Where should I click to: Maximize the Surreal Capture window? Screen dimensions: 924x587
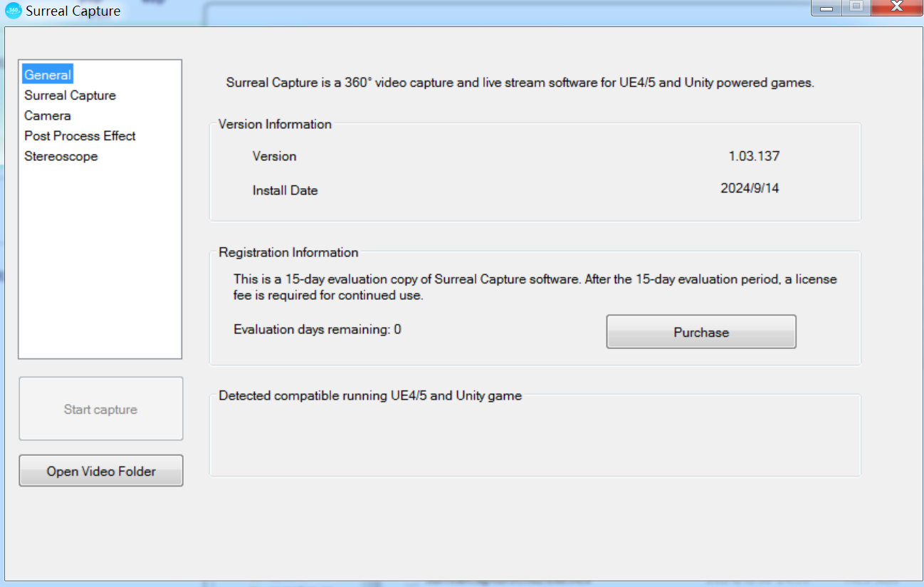pyautogui.click(x=856, y=7)
